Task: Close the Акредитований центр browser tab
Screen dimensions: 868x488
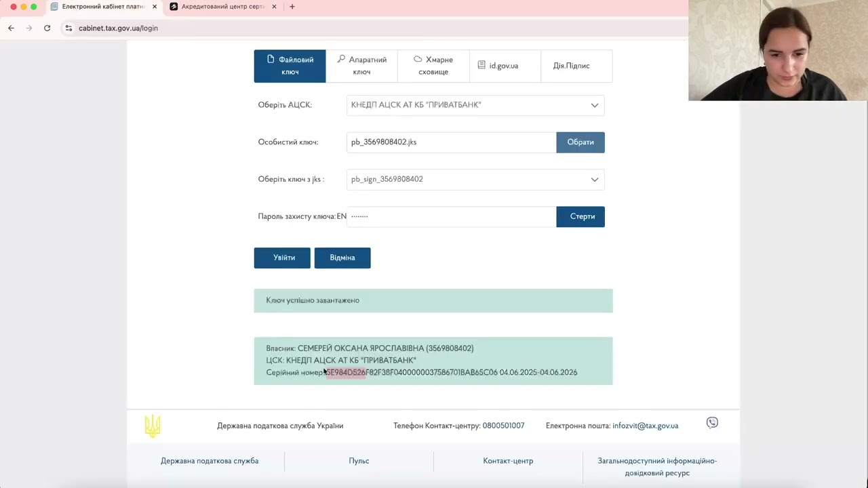Action: tap(274, 7)
